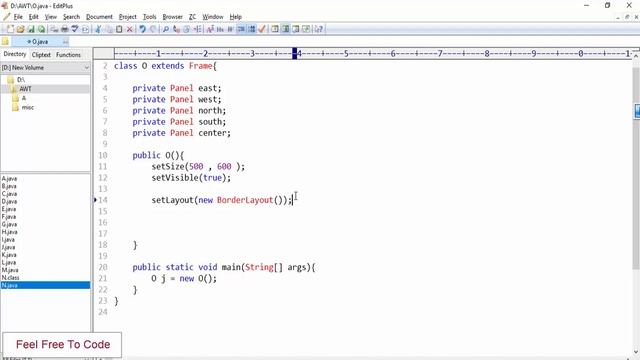This screenshot has height=360, width=640.
Task: Select K.java in the file list
Action: 9,255
